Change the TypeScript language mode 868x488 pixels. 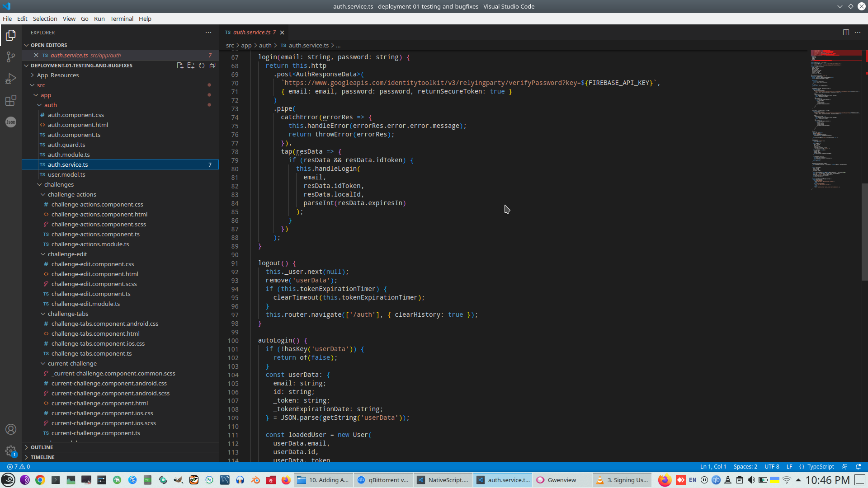tap(820, 467)
